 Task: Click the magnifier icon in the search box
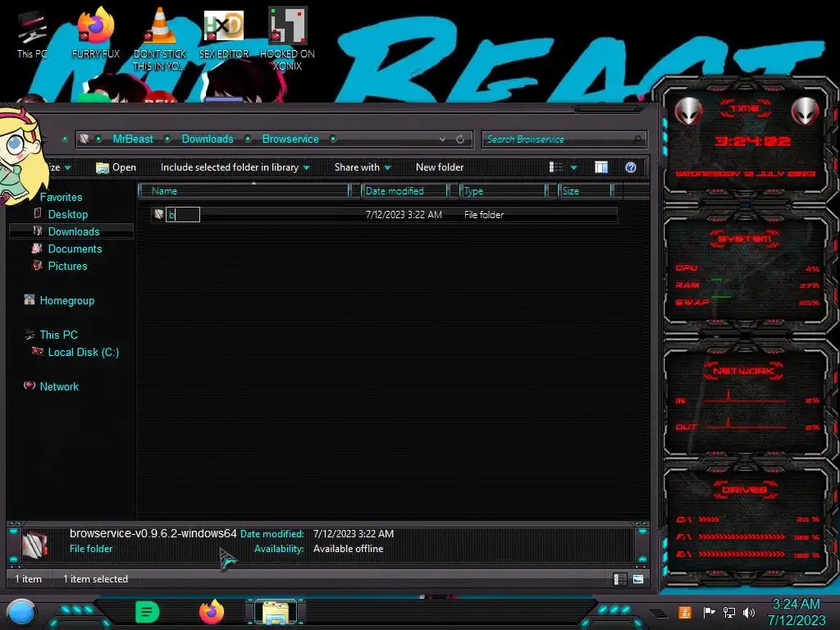tap(637, 139)
